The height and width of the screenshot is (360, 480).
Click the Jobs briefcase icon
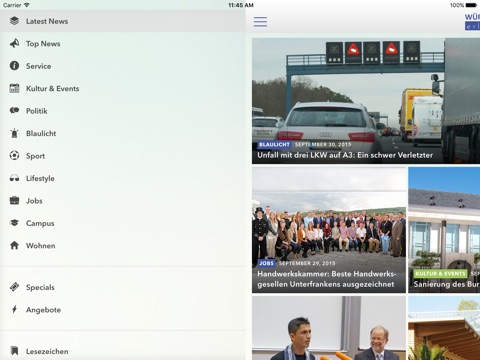click(14, 200)
